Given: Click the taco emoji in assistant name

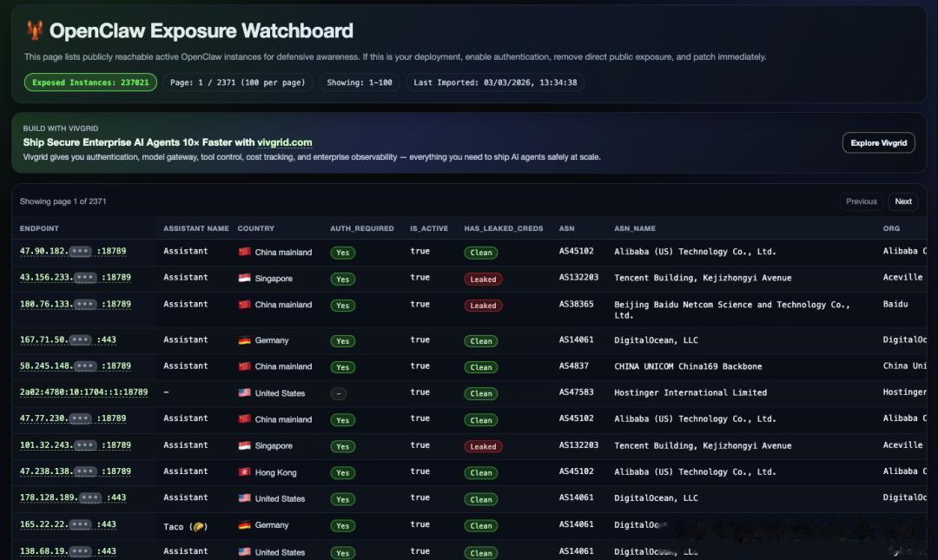Looking at the screenshot, I should tap(199, 526).
